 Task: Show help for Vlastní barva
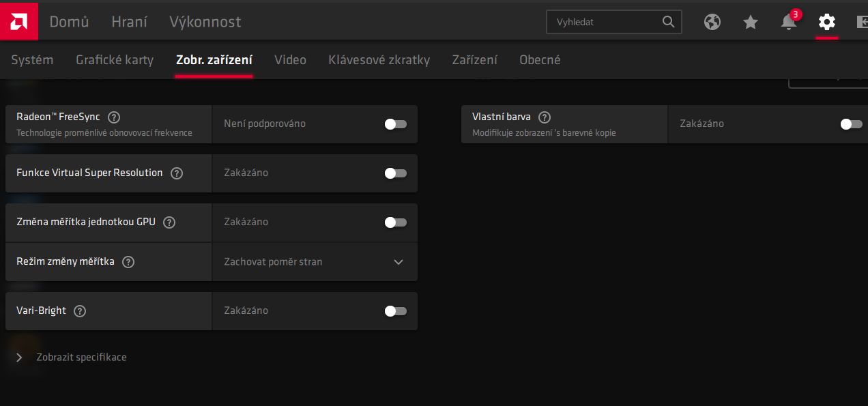point(545,117)
